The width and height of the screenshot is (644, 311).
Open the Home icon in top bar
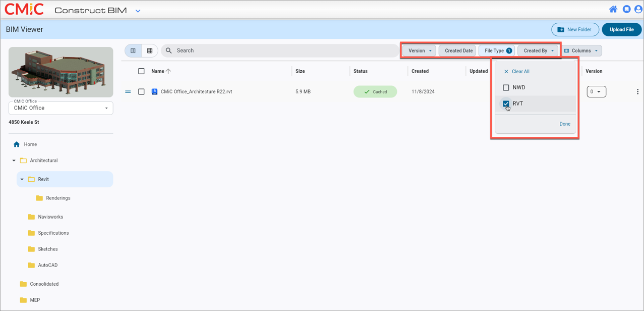coord(613,9)
